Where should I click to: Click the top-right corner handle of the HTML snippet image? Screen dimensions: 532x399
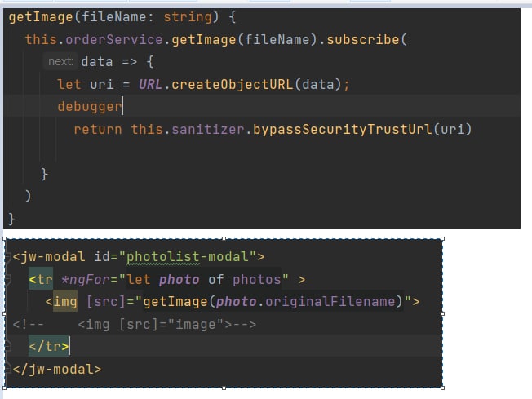(443, 239)
